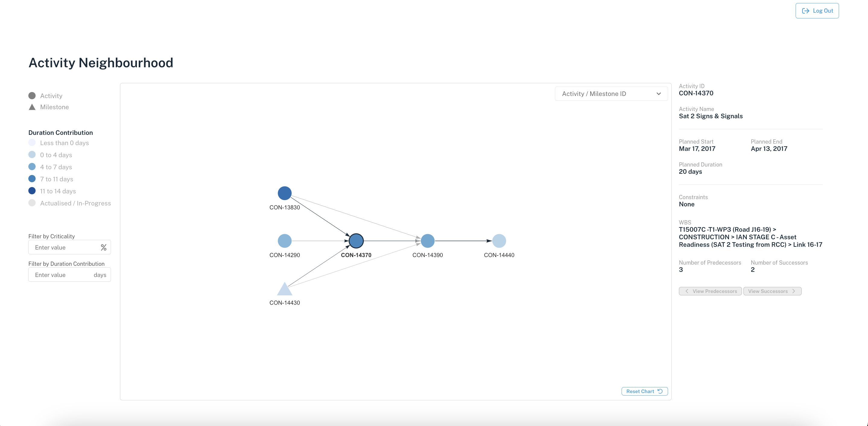Open the Activity / Milestone ID dropdown

click(x=611, y=94)
